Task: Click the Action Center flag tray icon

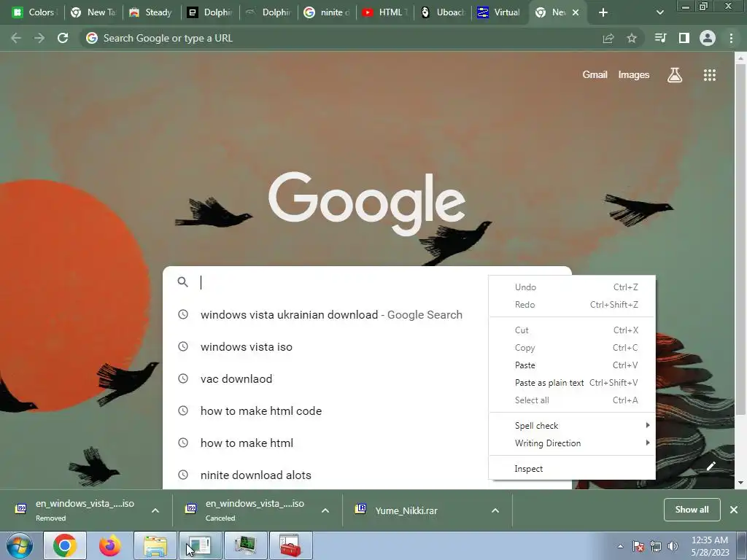Action: [638, 546]
